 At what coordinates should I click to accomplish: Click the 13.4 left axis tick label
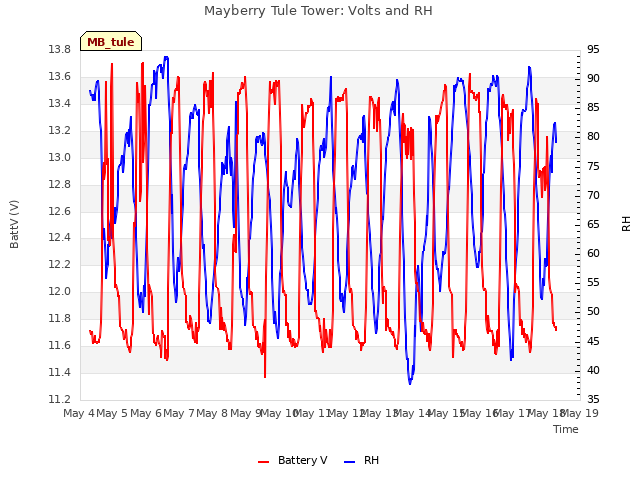tap(60, 103)
